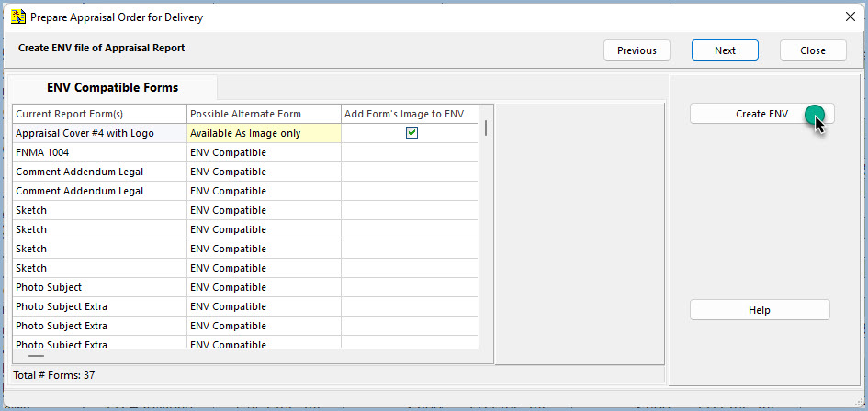Click the Close text button
868x411 pixels.
coord(813,50)
